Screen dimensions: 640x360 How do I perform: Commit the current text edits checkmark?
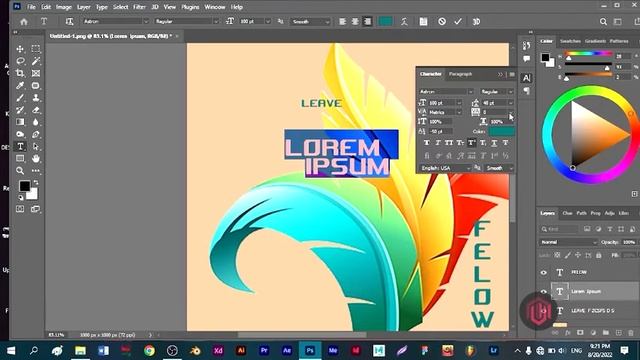point(458,21)
